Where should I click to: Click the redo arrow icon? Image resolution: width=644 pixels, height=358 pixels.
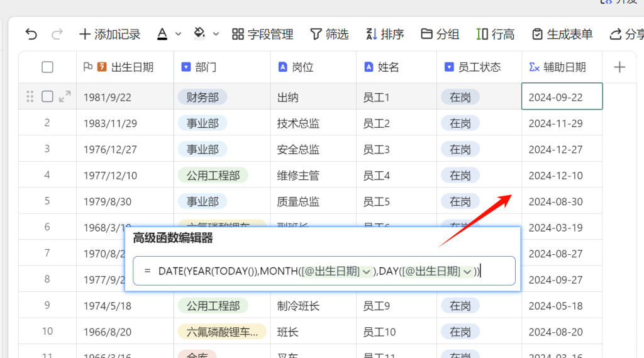(x=57, y=34)
